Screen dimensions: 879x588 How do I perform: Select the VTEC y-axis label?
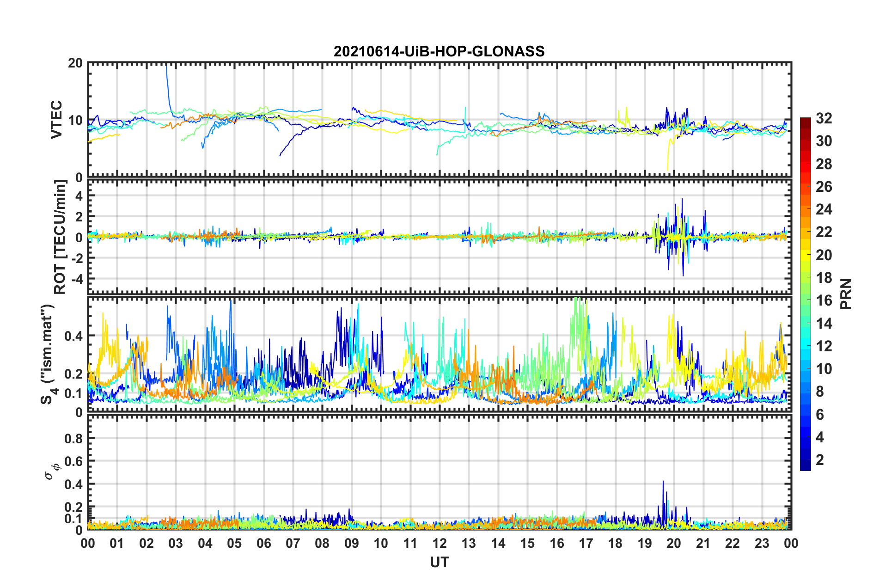(x=56, y=120)
